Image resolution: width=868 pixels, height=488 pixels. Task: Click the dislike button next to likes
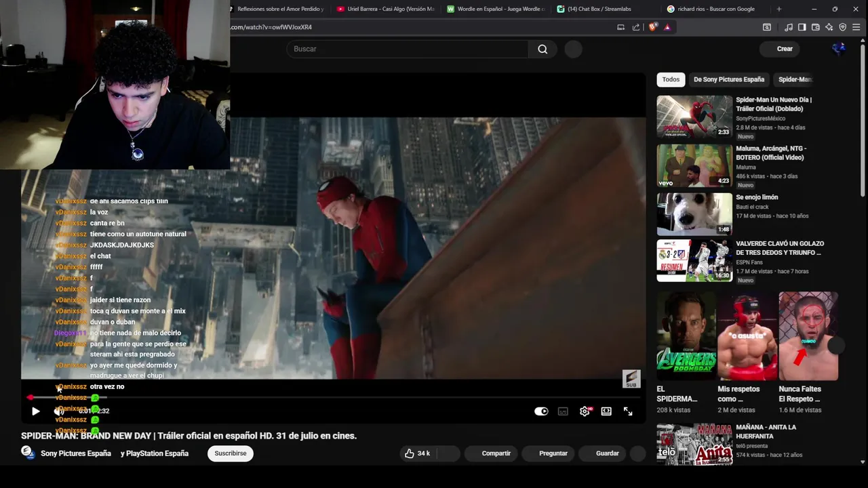[449, 453]
